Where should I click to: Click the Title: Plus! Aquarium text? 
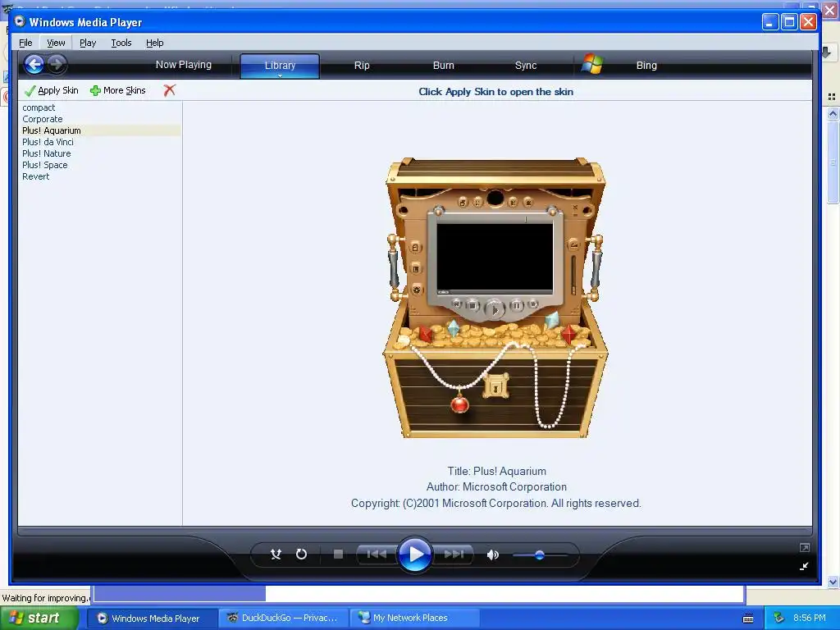click(496, 472)
